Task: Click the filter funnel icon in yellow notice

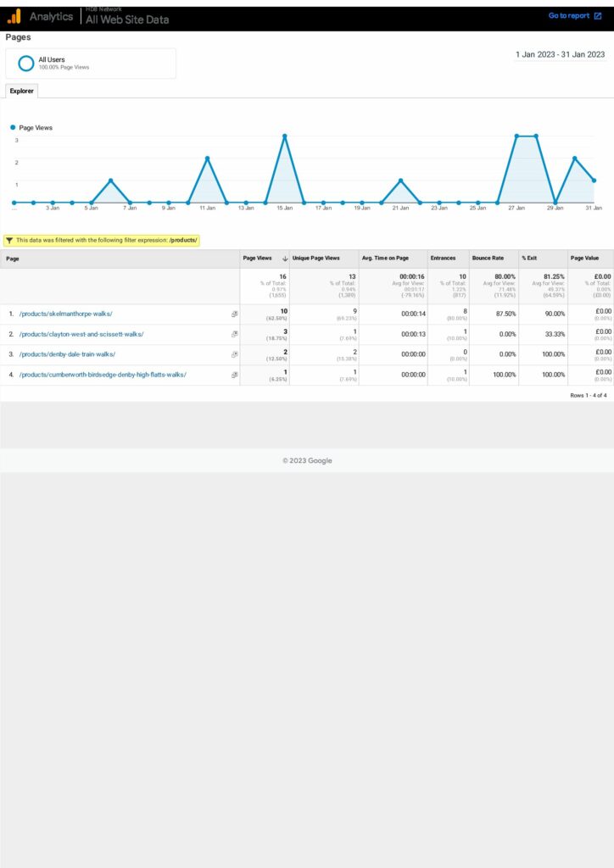Action: (9, 241)
